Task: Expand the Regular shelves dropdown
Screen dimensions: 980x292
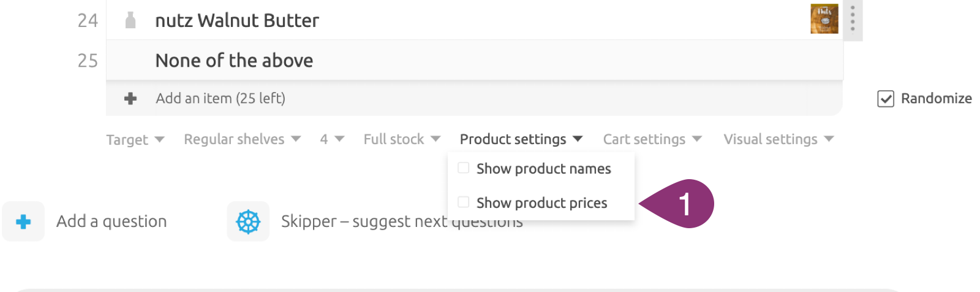Action: (x=242, y=139)
